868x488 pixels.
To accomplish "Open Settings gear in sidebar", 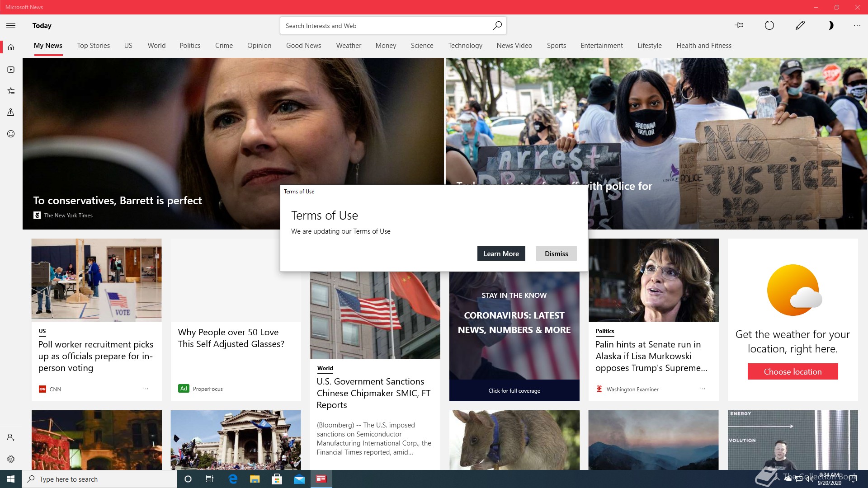I will [x=11, y=459].
